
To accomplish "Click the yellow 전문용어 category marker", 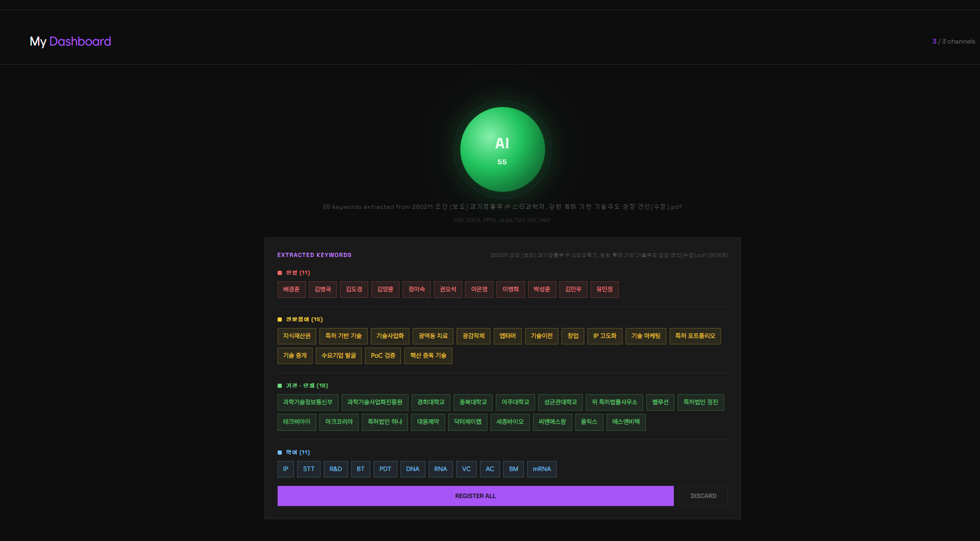I will (x=280, y=320).
